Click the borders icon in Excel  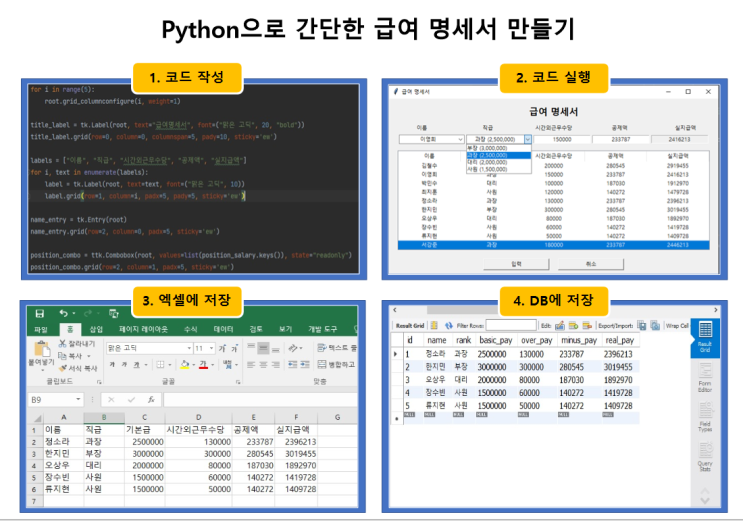point(161,365)
